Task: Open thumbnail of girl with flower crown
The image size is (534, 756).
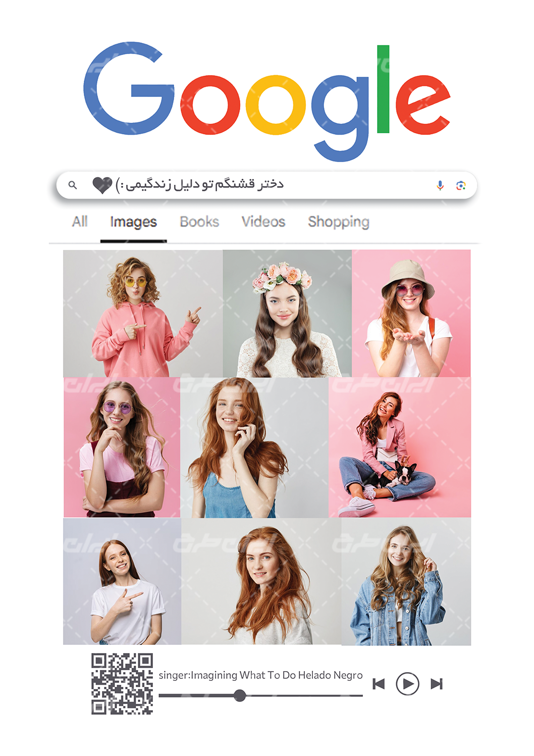Action: tap(287, 314)
